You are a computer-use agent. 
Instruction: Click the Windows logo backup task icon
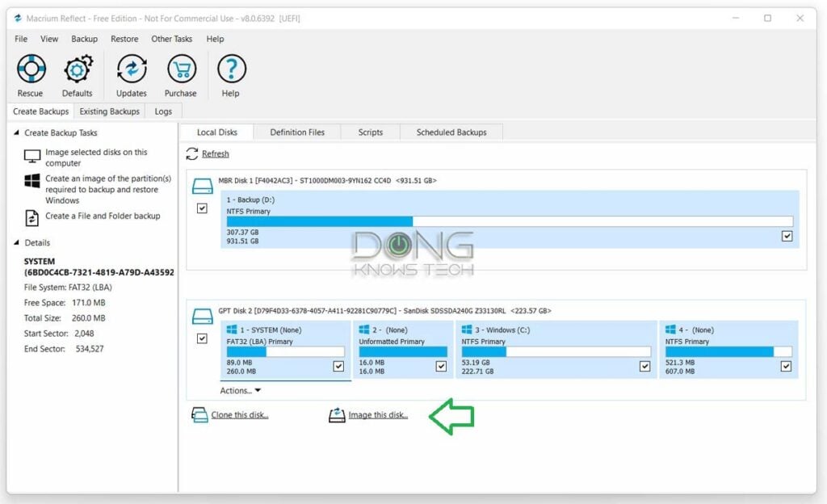pos(32,181)
